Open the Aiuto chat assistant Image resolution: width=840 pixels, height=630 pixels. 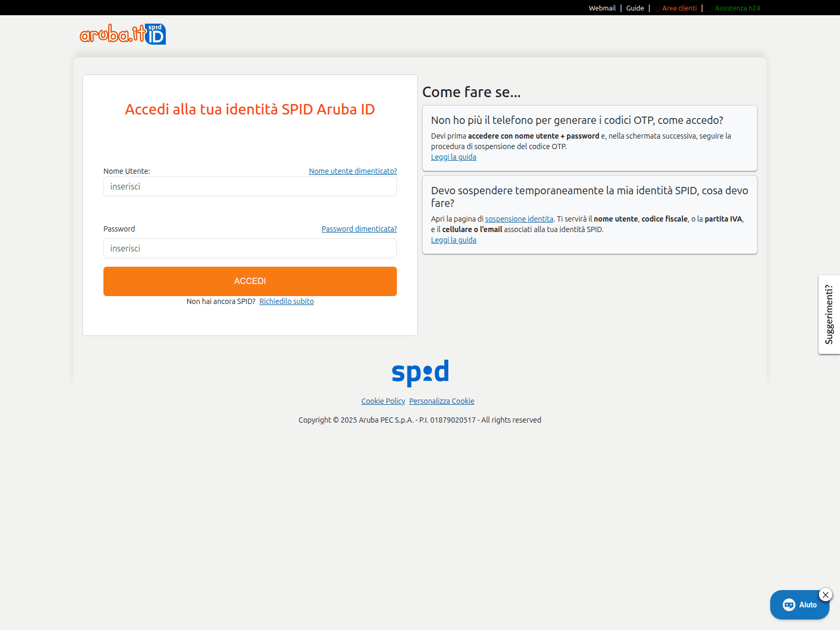pos(799,605)
